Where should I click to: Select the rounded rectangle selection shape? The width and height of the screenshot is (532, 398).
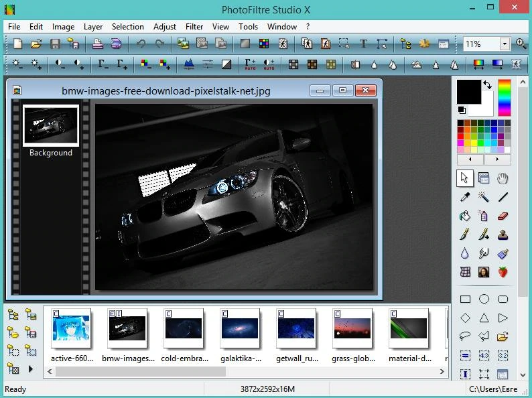click(x=503, y=299)
